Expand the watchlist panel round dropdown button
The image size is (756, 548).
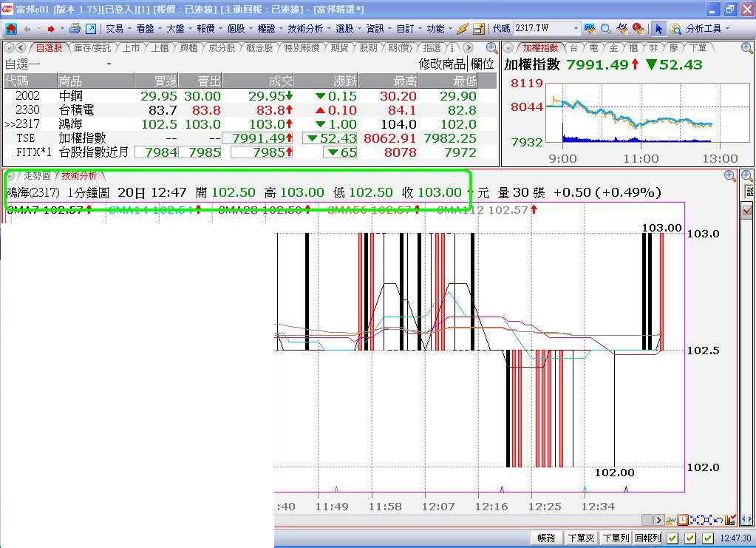pyautogui.click(x=9, y=48)
